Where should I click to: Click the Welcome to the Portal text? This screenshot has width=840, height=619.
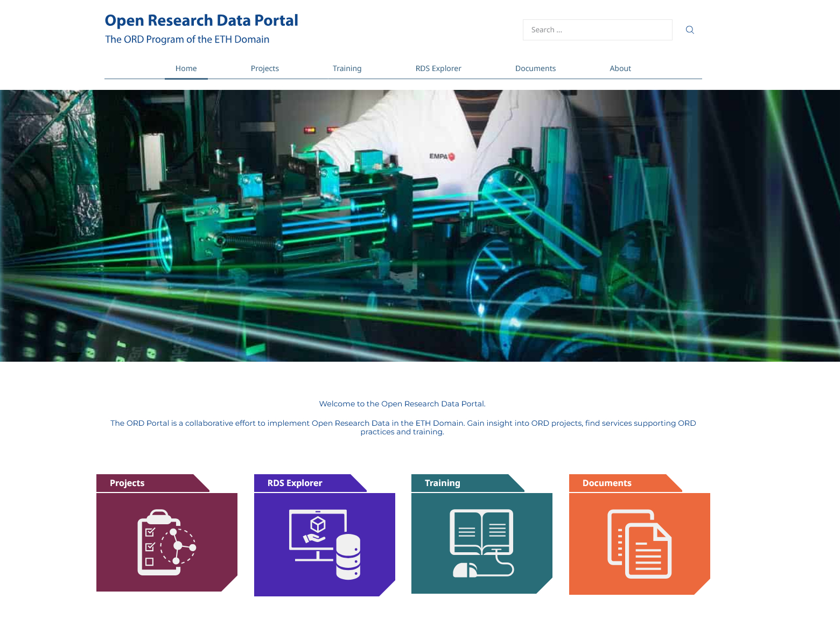tap(402, 404)
